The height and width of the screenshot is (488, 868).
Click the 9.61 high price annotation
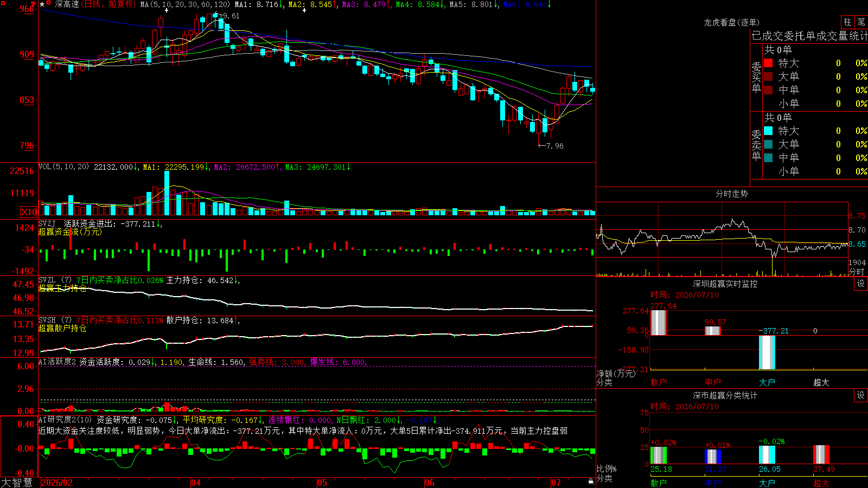pyautogui.click(x=231, y=16)
